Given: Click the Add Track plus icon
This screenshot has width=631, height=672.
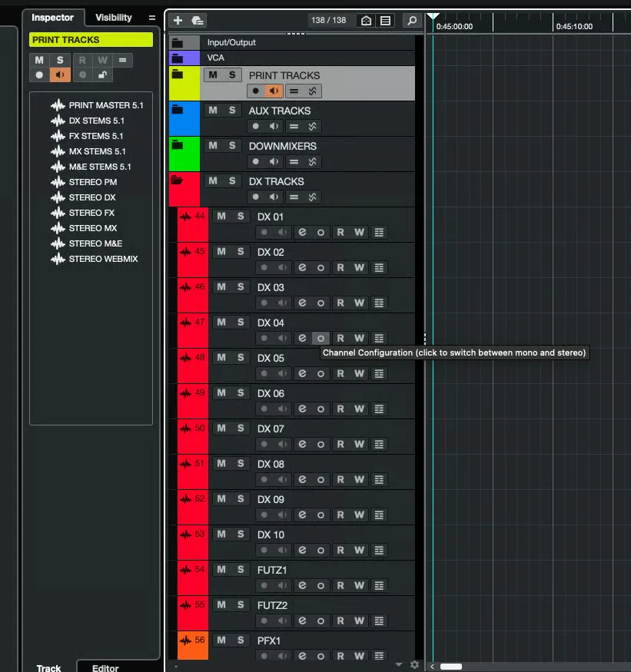Looking at the screenshot, I should coord(178,20).
